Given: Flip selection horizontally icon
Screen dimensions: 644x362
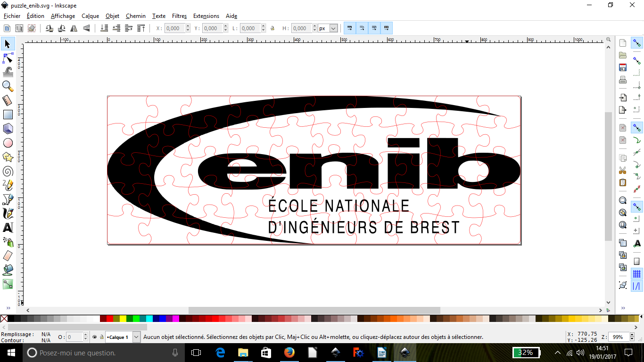Looking at the screenshot, I should point(74,28).
